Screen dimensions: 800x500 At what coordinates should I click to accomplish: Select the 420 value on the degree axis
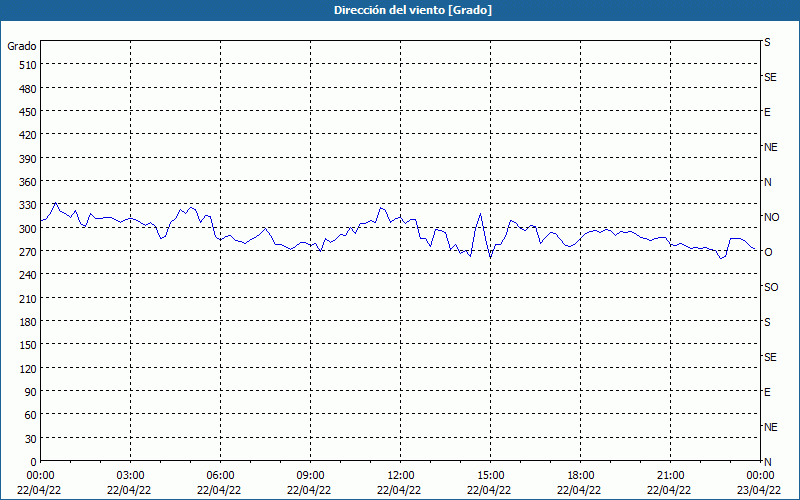pyautogui.click(x=28, y=135)
